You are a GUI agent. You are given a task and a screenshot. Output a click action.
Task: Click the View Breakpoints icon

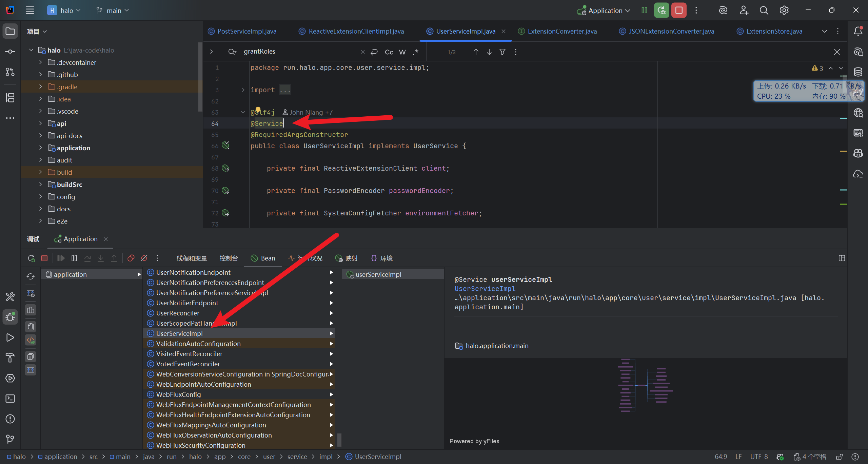[x=131, y=258]
